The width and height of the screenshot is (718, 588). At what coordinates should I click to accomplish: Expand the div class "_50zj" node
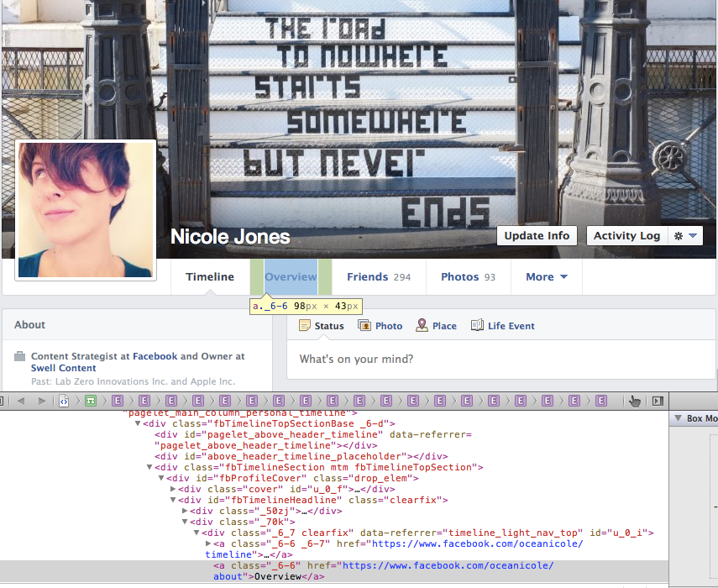coord(186,511)
